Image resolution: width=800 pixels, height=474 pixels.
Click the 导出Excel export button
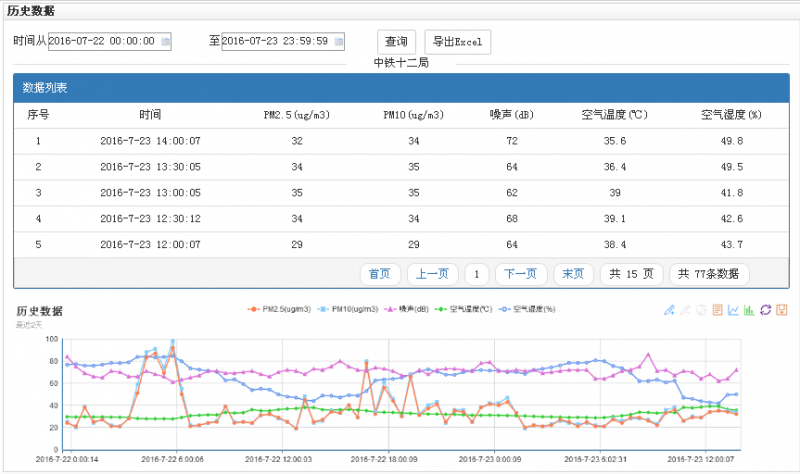point(458,42)
